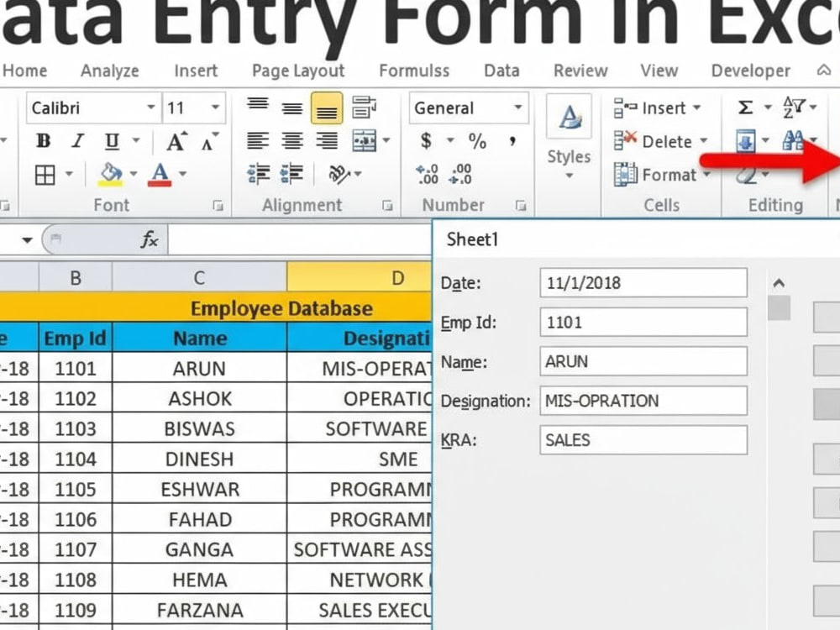Select cell containing BISWAS
Viewport: 840px width, 630px height.
(x=199, y=428)
